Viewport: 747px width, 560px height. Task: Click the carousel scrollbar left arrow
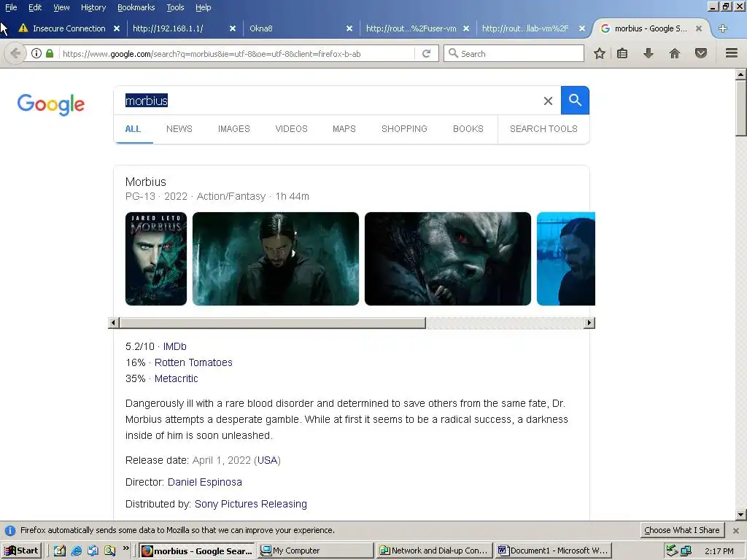point(113,323)
